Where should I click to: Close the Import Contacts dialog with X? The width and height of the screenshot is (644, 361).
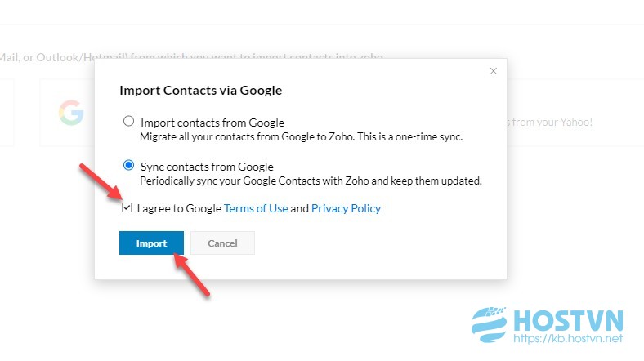click(494, 71)
